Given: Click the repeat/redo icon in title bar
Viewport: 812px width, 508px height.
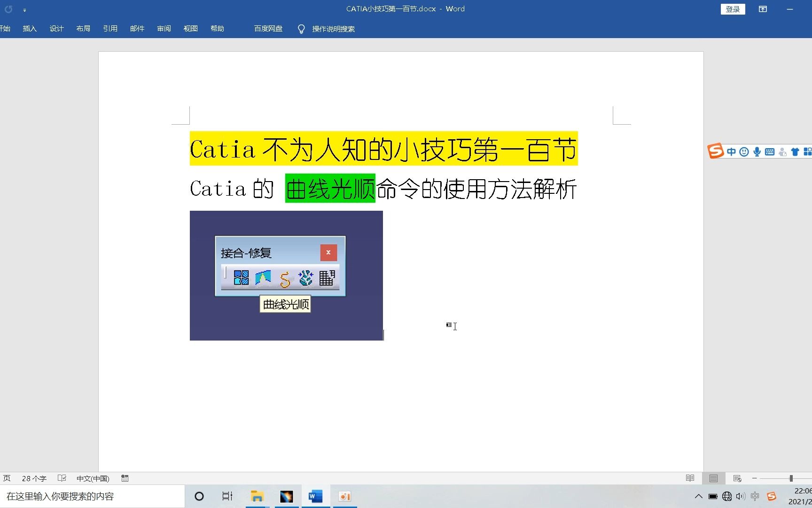Looking at the screenshot, I should pyautogui.click(x=8, y=9).
